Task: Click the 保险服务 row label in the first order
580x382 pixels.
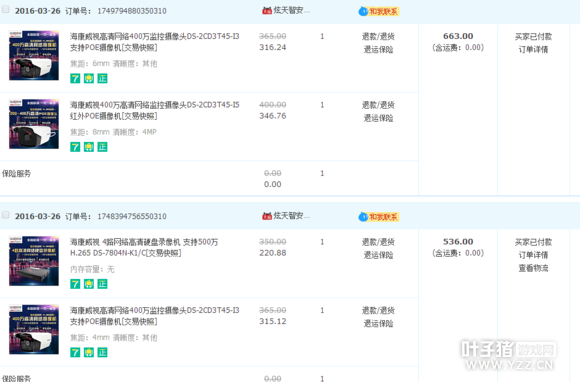Action: coord(16,173)
